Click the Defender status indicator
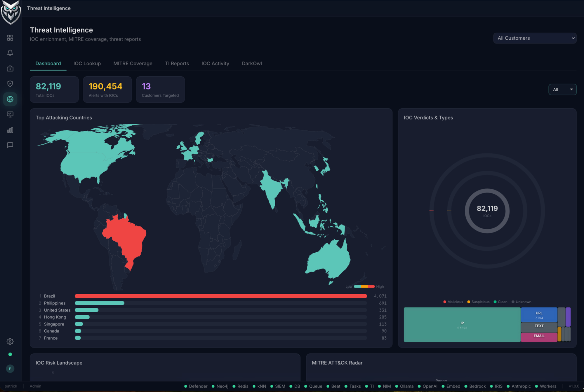This screenshot has width=584, height=392. [x=196, y=386]
